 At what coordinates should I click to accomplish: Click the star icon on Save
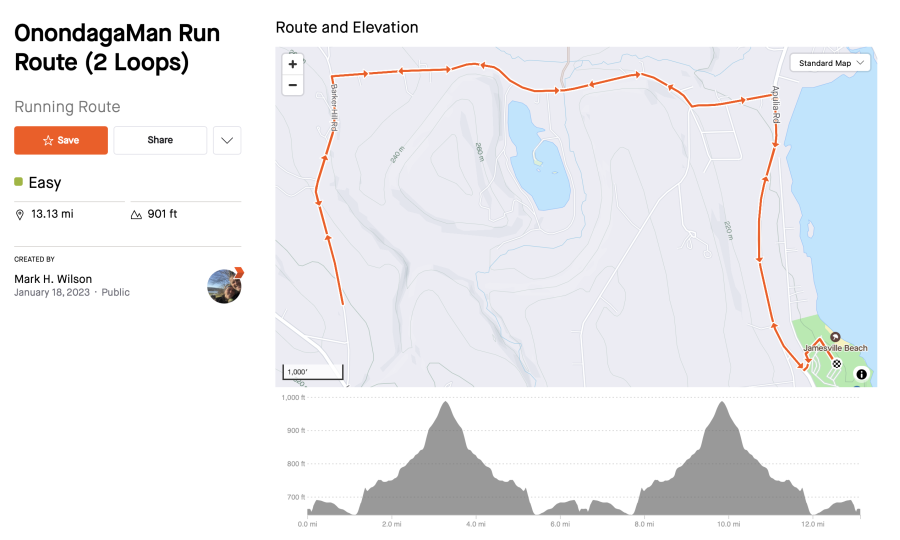(x=48, y=140)
